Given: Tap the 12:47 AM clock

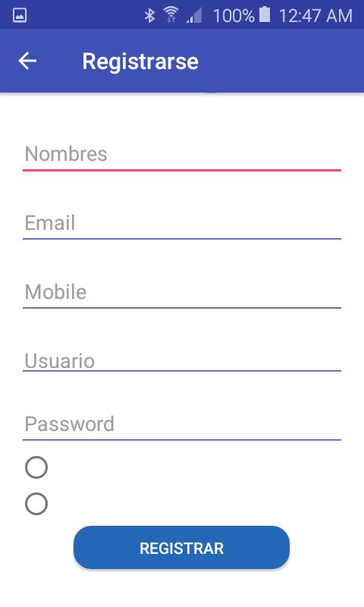Looking at the screenshot, I should [315, 16].
